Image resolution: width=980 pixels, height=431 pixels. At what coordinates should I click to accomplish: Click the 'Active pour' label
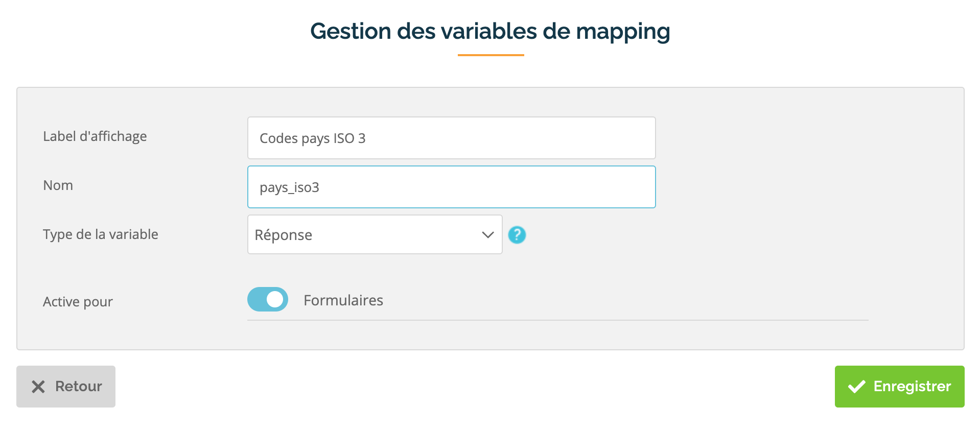coord(78,302)
